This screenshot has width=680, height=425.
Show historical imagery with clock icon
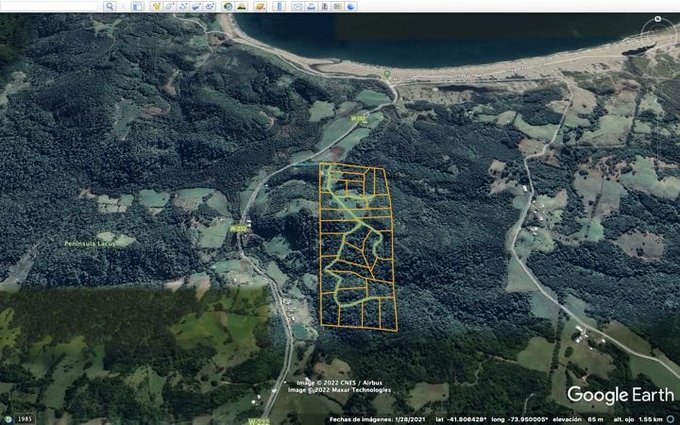click(228, 6)
